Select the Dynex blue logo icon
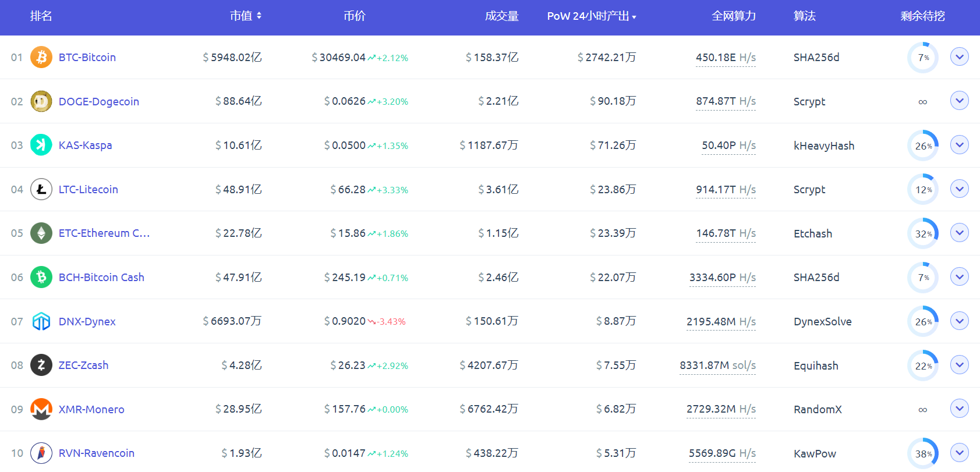The image size is (980, 472). click(41, 321)
